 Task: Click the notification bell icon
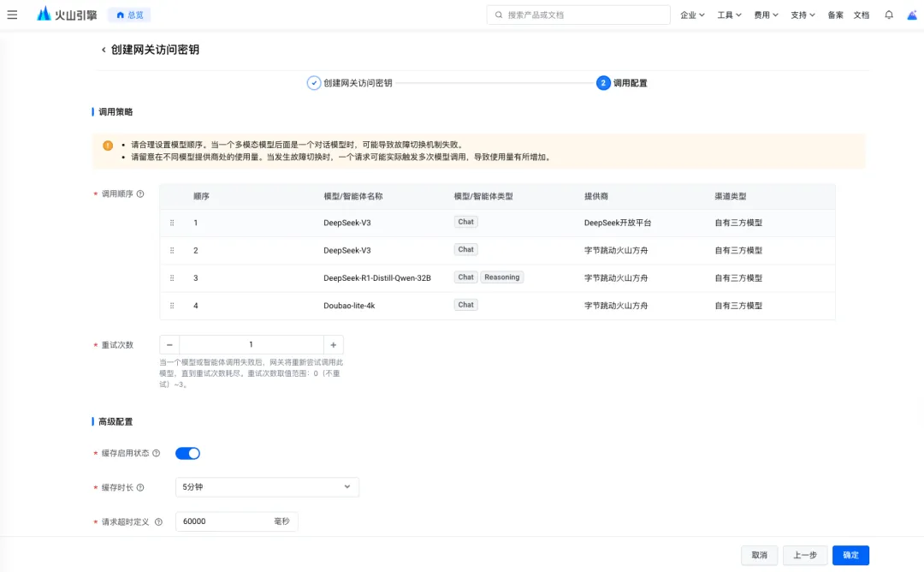[889, 15]
